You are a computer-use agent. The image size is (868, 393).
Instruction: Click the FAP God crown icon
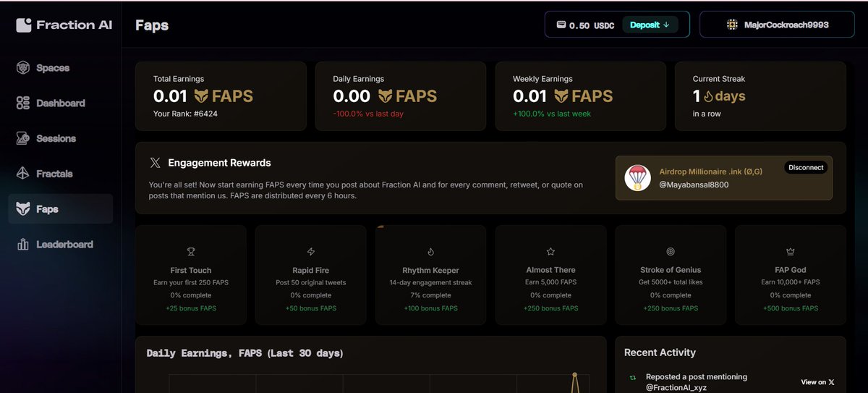[x=791, y=252]
